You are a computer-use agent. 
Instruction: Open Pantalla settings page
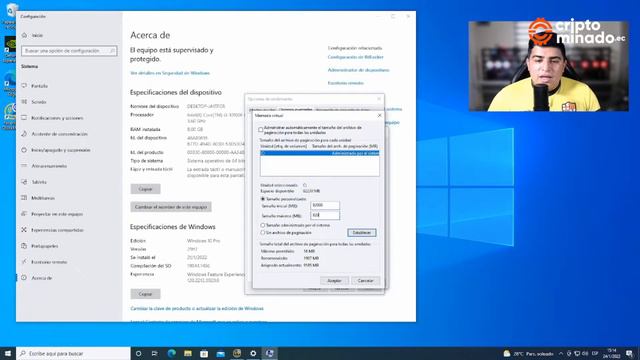coord(39,86)
